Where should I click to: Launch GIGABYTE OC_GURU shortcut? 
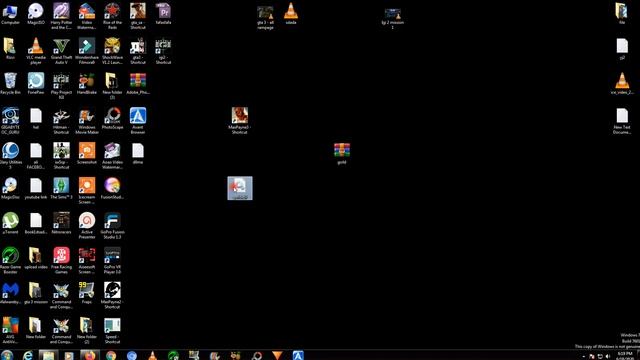[10, 121]
